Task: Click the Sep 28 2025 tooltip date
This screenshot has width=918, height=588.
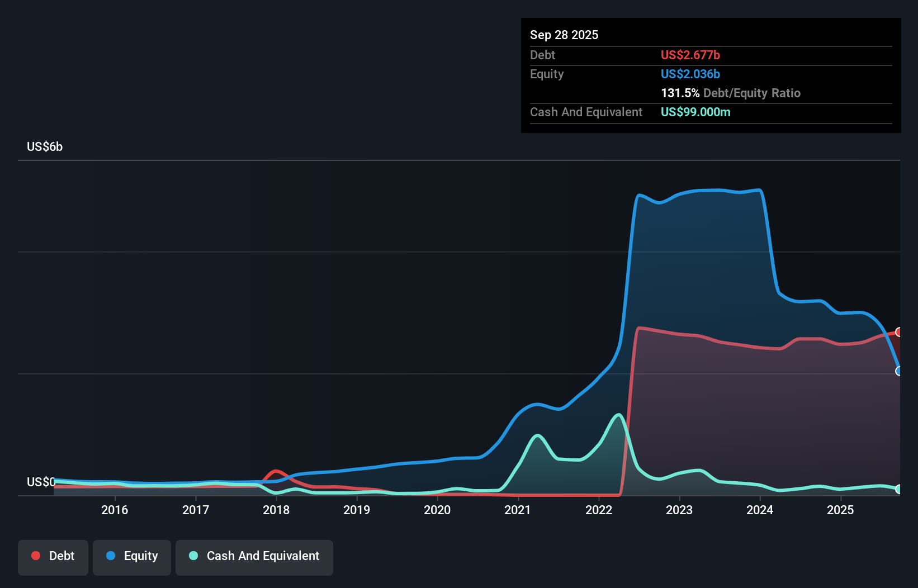Action: click(564, 35)
